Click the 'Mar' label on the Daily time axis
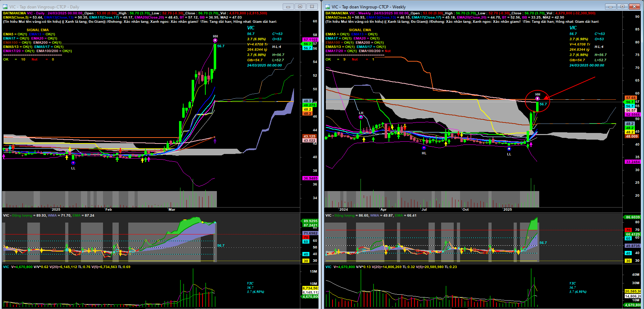 coord(172,210)
